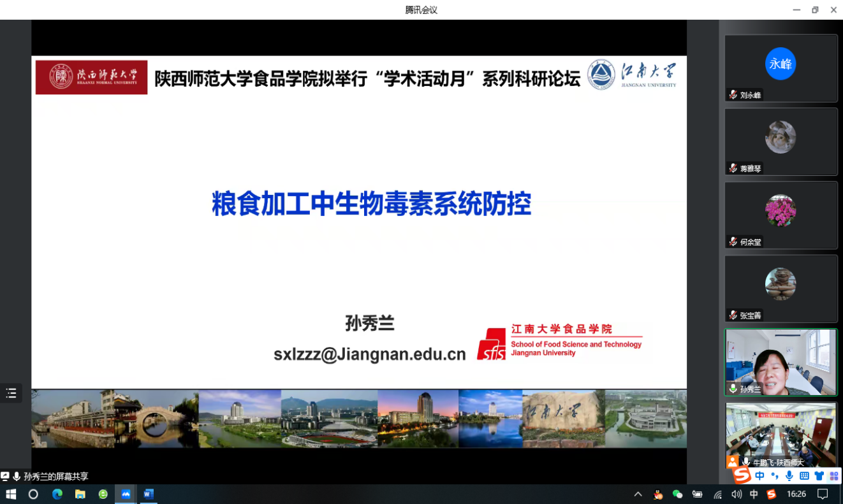Screen dimensions: 843x504
Task: Close the Tencent Meeting window
Action: click(833, 10)
